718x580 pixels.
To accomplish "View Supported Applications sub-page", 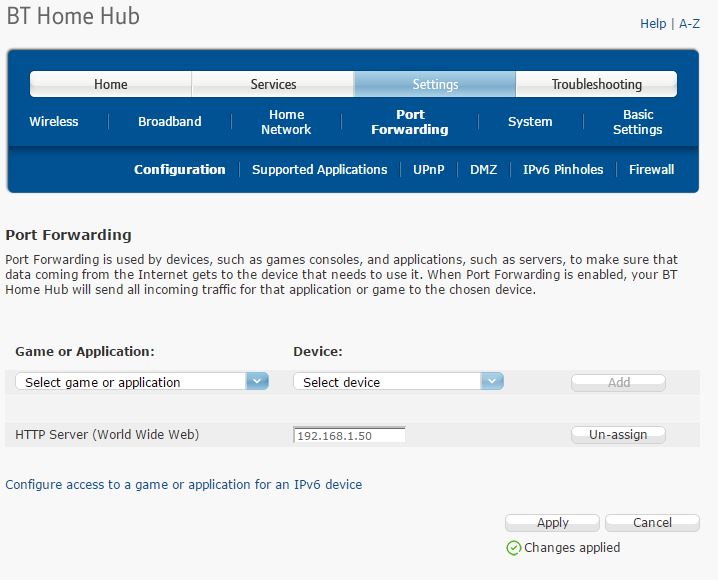I will point(319,170).
